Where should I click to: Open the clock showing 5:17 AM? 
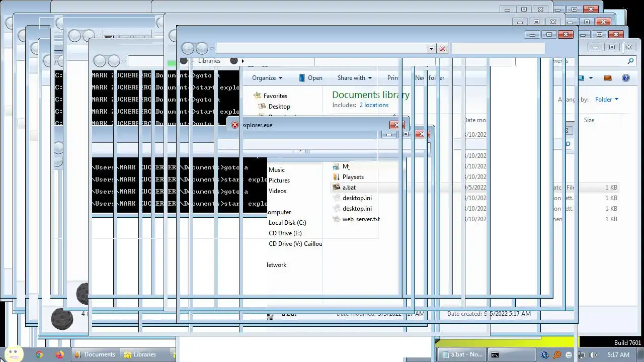click(x=618, y=355)
